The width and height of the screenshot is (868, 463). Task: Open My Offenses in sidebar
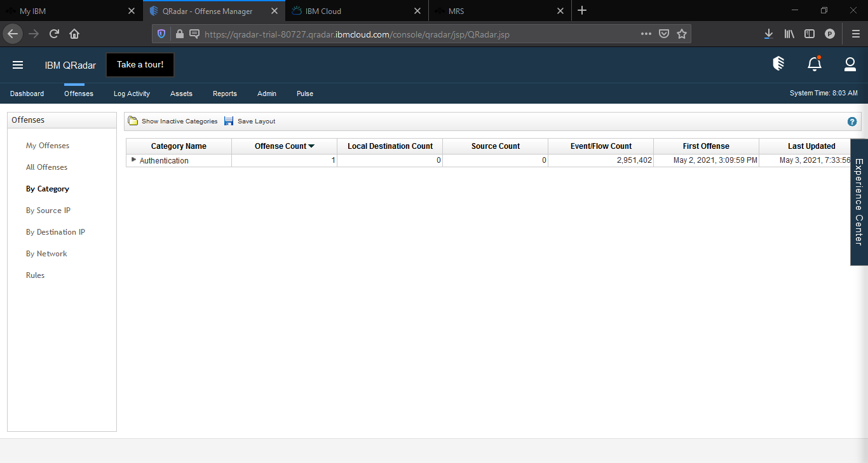tap(48, 146)
